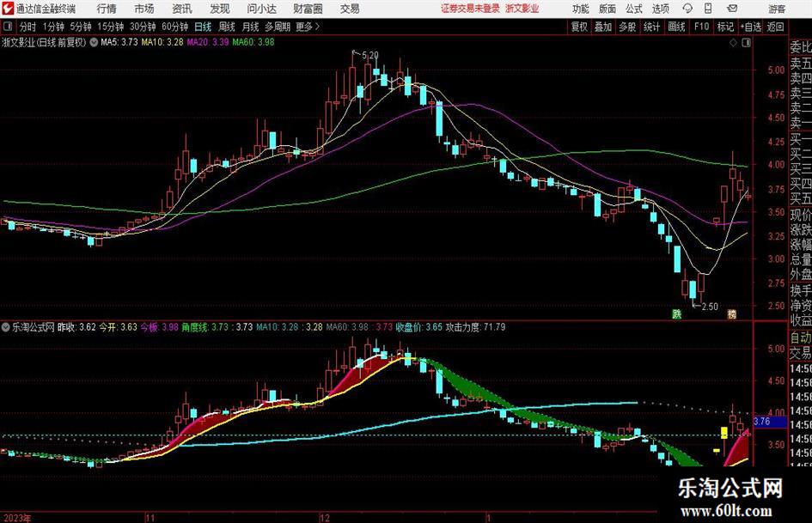Toggle 复权 price adjustment

(x=579, y=27)
